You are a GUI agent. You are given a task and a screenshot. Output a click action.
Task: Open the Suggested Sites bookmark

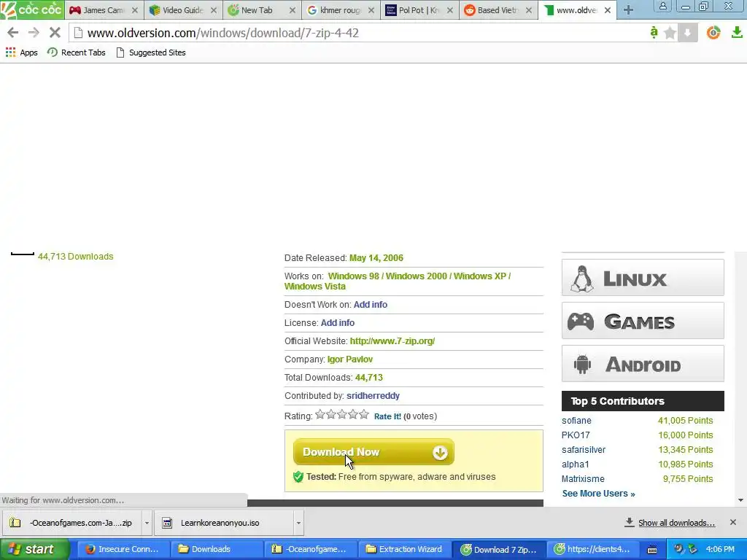click(151, 52)
